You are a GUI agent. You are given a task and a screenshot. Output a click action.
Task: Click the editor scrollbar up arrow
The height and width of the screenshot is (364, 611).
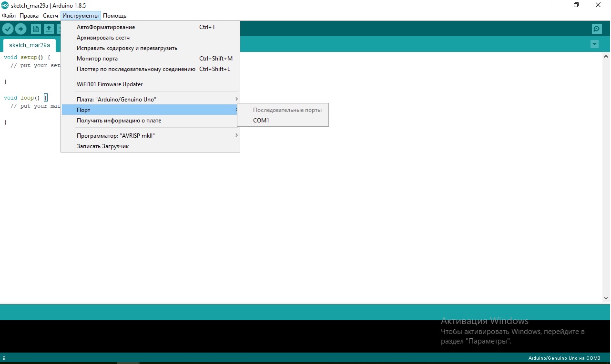(606, 56)
